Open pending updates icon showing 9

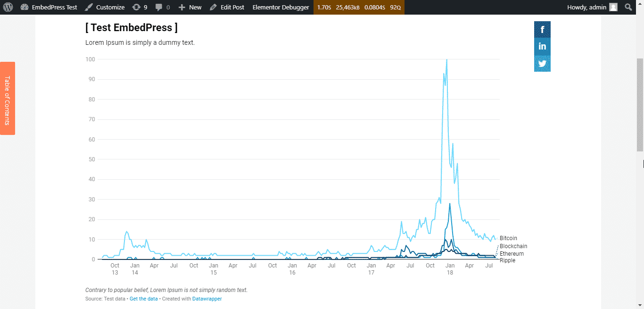click(136, 7)
